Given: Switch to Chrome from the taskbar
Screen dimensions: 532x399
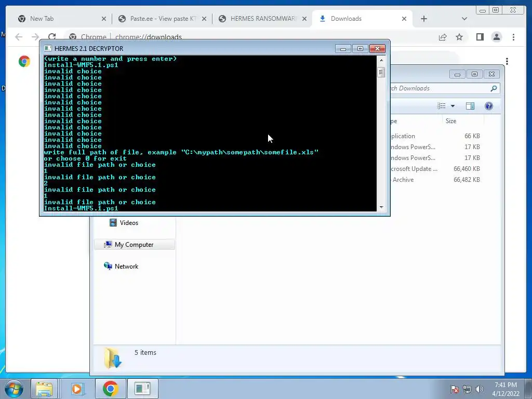Looking at the screenshot, I should coord(110,389).
